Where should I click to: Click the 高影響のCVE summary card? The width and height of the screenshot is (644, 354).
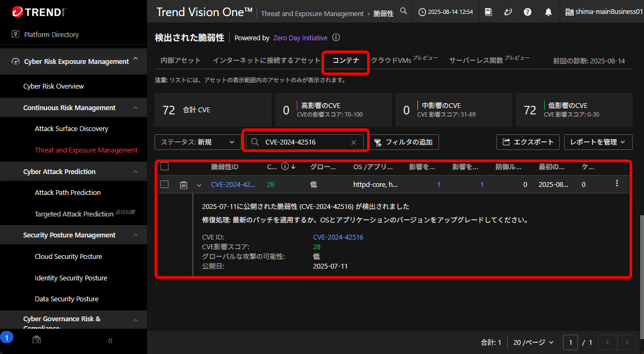tap(333, 110)
